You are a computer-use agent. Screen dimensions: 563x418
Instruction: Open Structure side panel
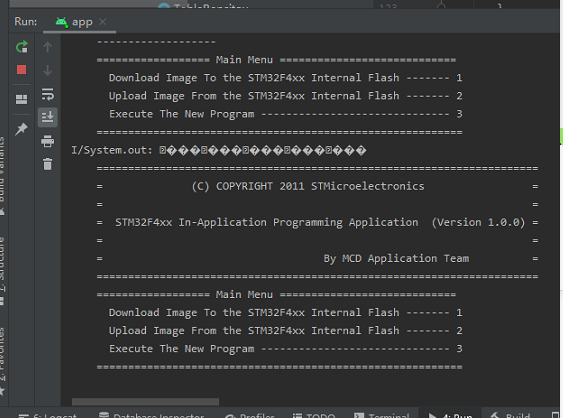click(2, 271)
